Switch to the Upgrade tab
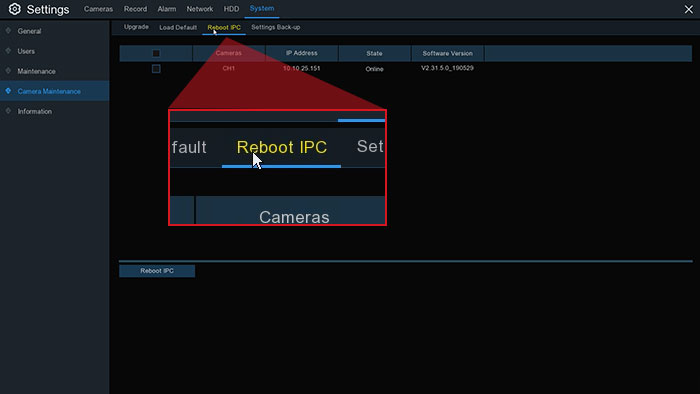The height and width of the screenshot is (394, 700). click(136, 27)
